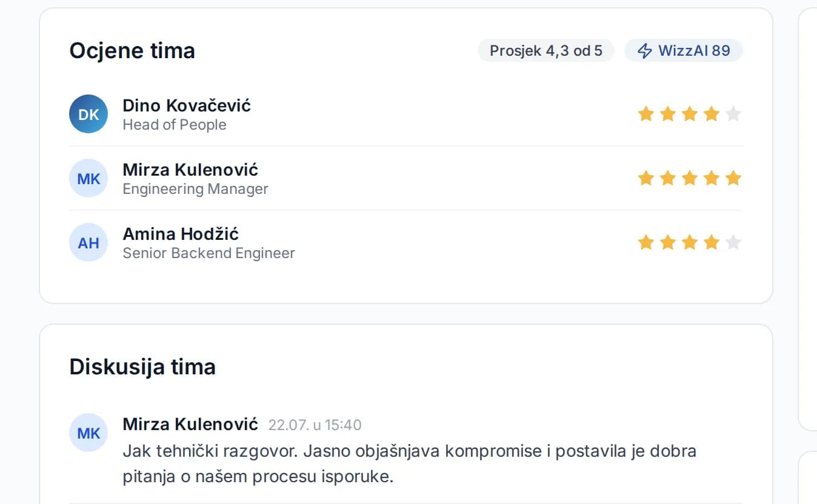
Task: Click the MK avatar in Ocjene tima
Action: 88,178
